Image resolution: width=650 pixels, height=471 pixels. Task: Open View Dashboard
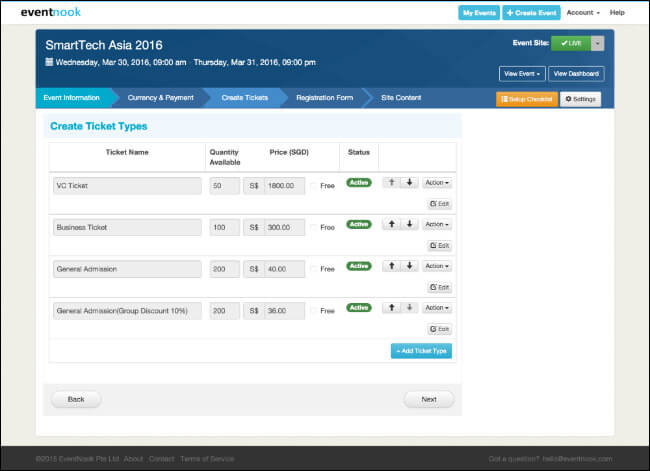tap(576, 74)
